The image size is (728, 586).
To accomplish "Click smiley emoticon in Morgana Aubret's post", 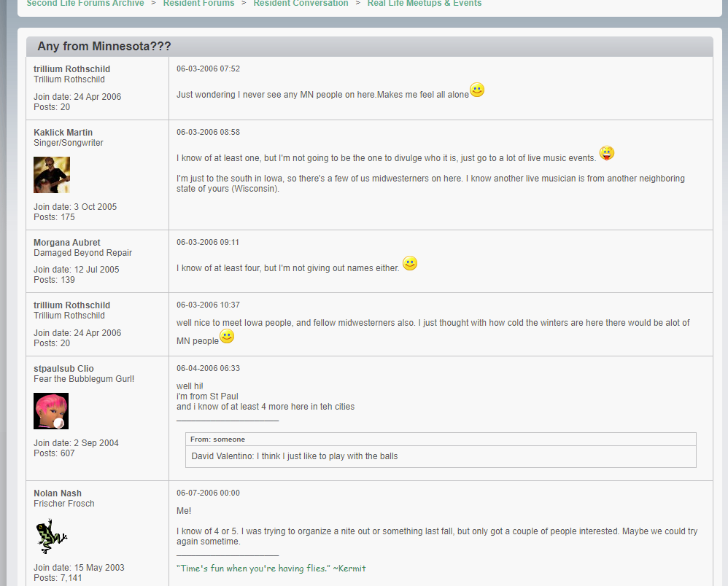I will coord(409,263).
